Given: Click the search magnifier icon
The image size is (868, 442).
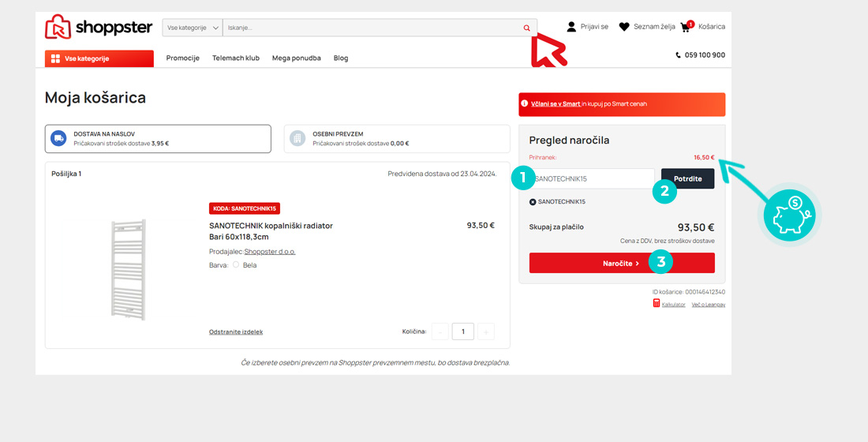Looking at the screenshot, I should pyautogui.click(x=526, y=28).
